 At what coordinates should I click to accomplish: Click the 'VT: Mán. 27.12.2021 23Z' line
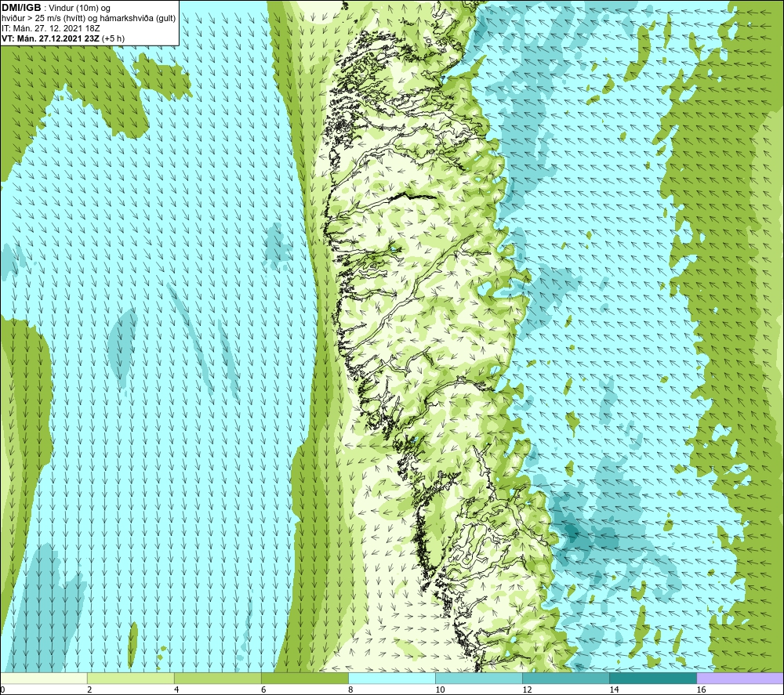point(50,38)
